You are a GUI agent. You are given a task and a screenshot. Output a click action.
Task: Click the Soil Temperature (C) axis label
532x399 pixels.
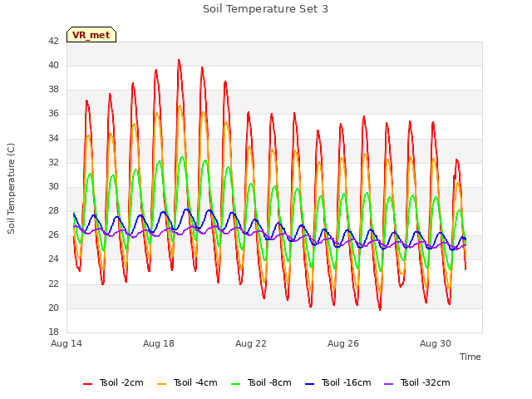click(x=11, y=189)
